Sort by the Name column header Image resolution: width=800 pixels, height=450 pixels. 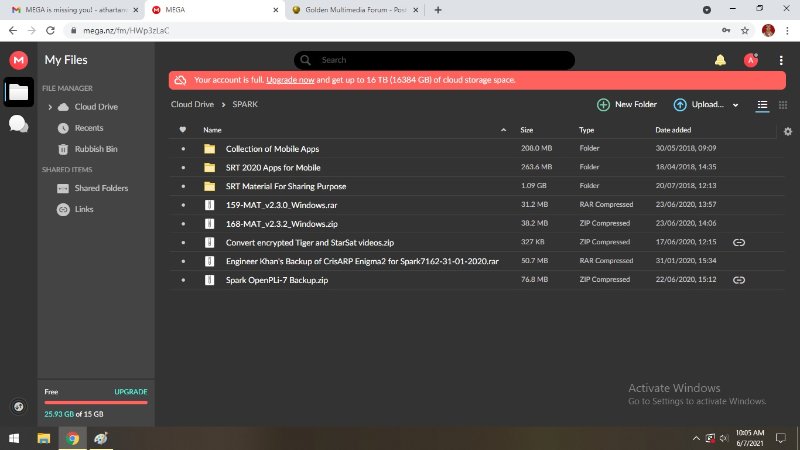[212, 130]
